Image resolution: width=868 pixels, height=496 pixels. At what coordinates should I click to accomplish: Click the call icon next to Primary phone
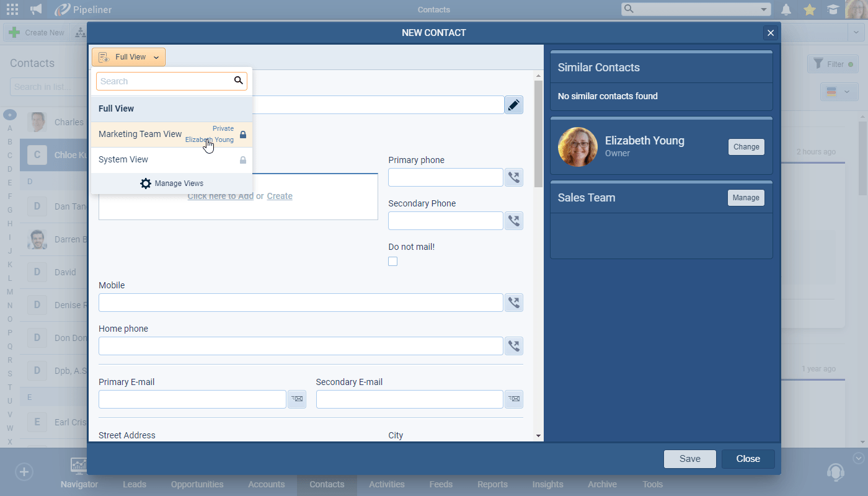click(x=513, y=177)
